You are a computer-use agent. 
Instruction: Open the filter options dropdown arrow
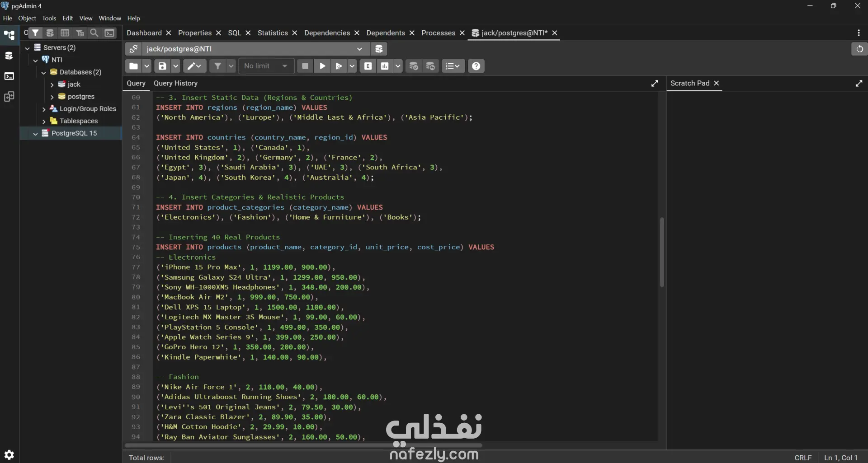coord(231,66)
